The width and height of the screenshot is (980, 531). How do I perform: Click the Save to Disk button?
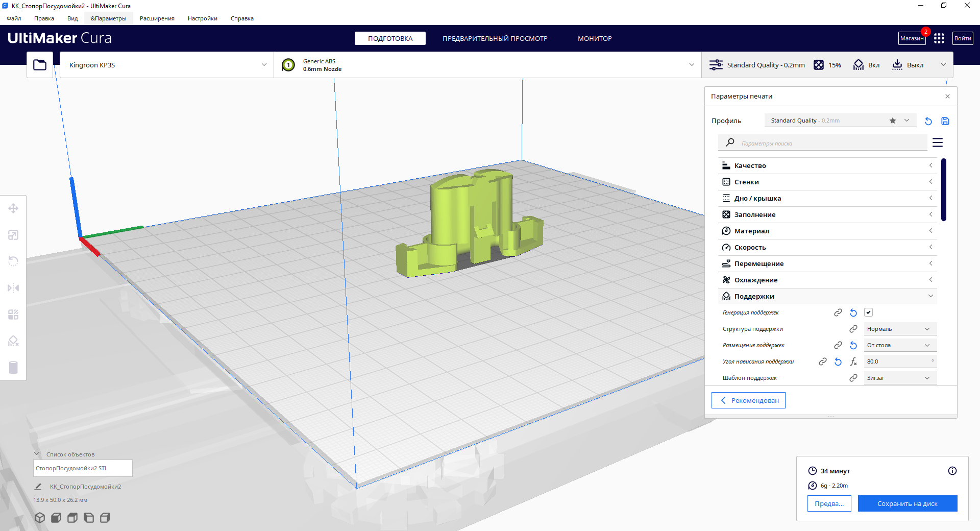click(907, 503)
